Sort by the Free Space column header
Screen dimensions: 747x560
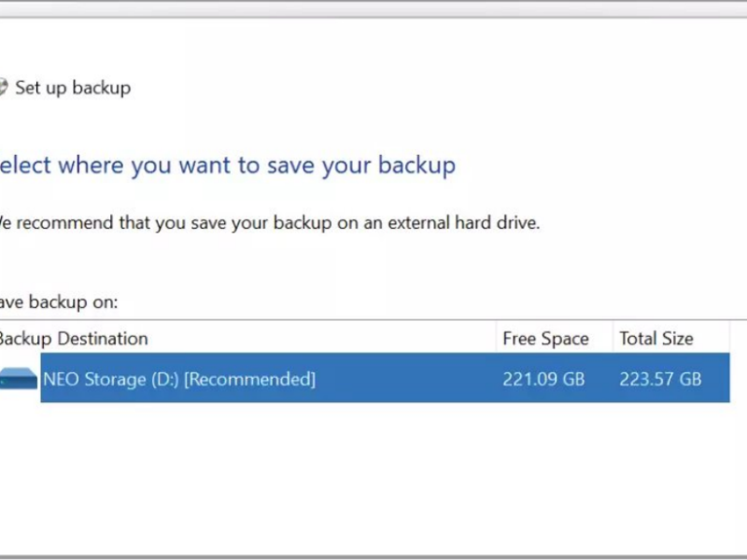[x=545, y=338]
